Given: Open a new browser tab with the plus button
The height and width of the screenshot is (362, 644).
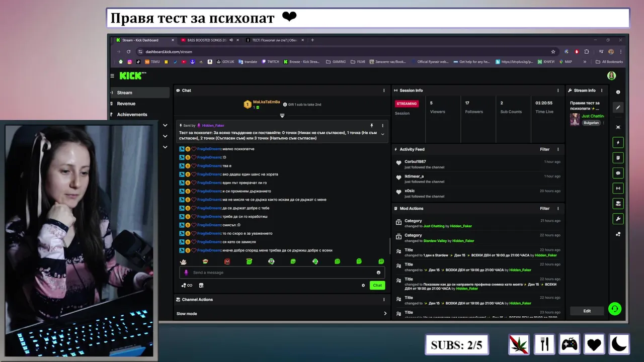Looking at the screenshot, I should (312, 40).
